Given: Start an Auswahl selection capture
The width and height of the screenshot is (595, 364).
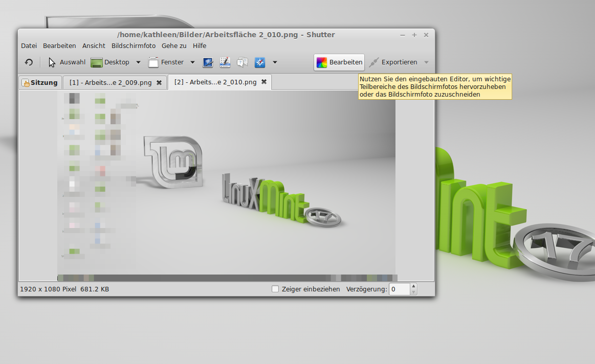Looking at the screenshot, I should click(67, 62).
